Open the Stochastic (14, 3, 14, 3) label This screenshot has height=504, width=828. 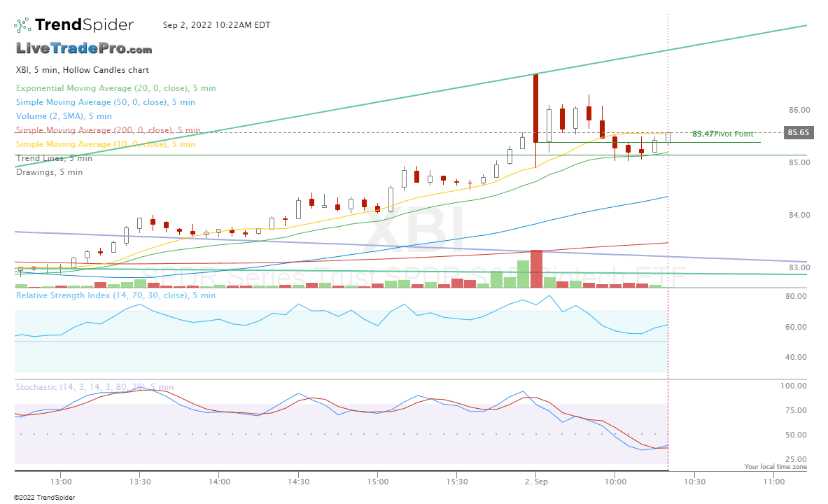click(x=93, y=386)
